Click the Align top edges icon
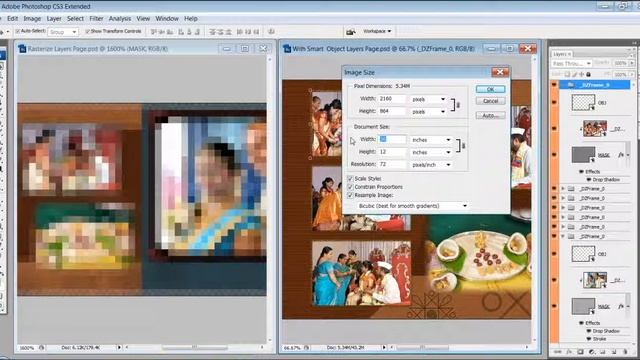 coord(153,32)
